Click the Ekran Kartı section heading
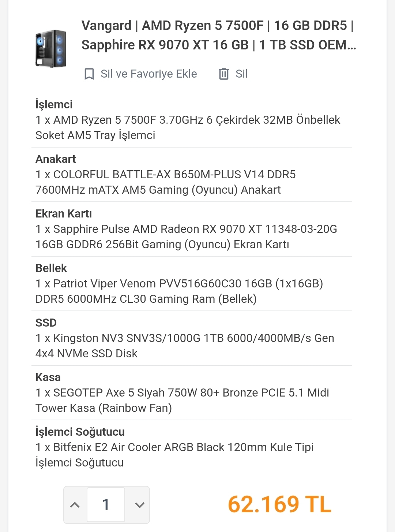This screenshot has height=532, width=395. [x=64, y=213]
